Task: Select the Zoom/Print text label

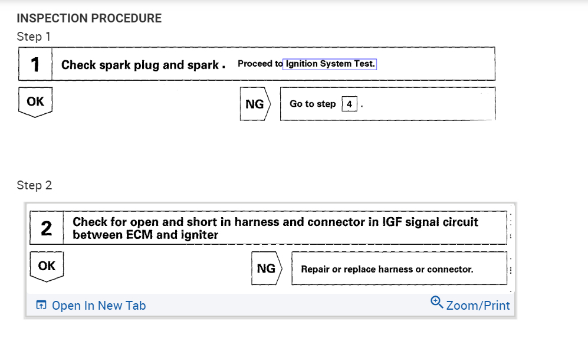Action: click(478, 306)
